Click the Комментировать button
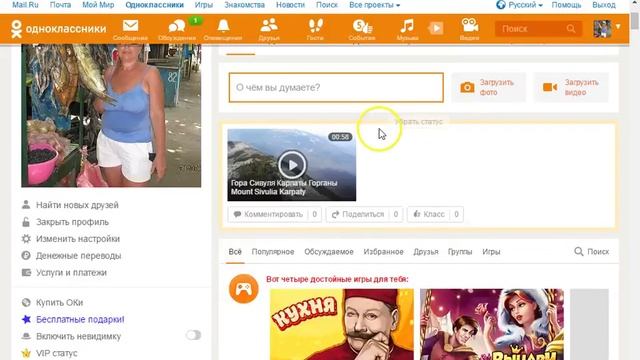This screenshot has width=640, height=360. click(275, 214)
